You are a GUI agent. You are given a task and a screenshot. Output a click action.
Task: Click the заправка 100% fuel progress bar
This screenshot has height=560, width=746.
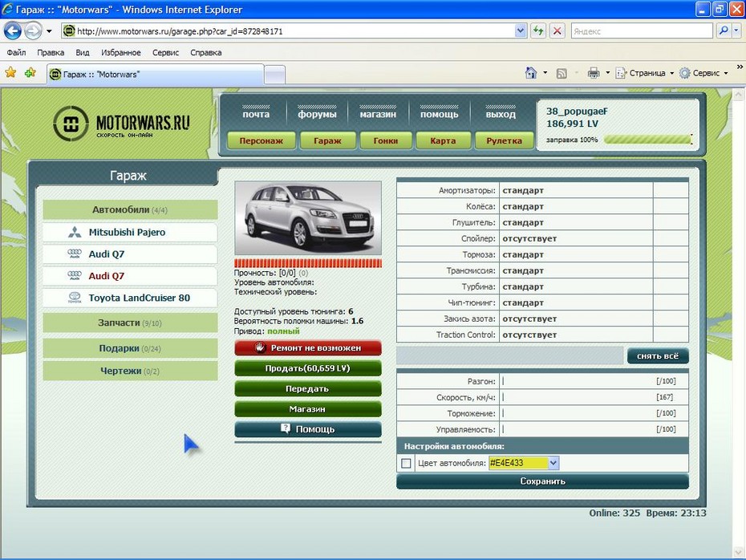pyautogui.click(x=648, y=140)
